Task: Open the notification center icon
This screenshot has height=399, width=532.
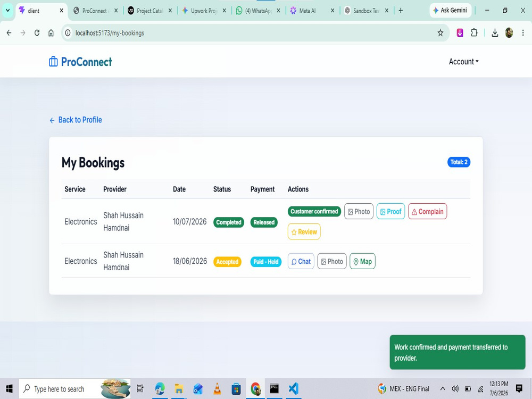Action: tap(519, 389)
